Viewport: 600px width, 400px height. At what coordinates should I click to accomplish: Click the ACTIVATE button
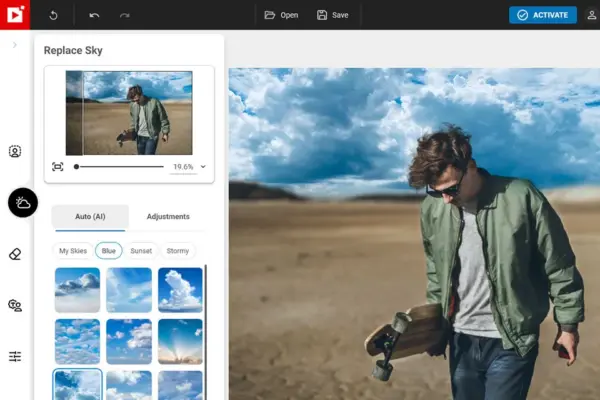(x=543, y=15)
